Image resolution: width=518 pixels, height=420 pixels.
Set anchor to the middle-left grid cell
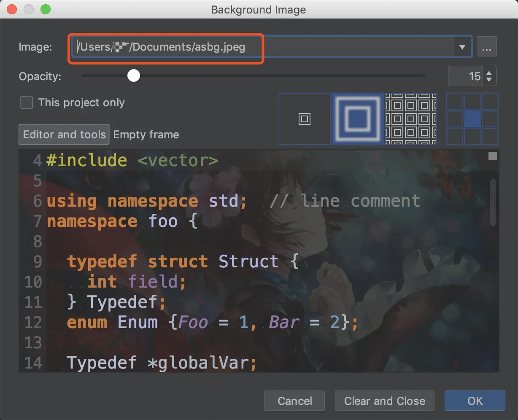click(x=455, y=119)
